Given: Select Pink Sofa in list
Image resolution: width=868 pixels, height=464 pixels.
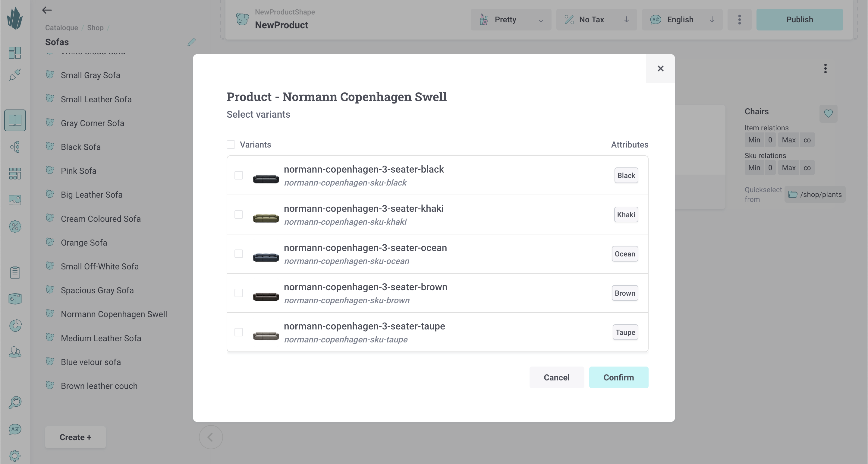Looking at the screenshot, I should (78, 171).
